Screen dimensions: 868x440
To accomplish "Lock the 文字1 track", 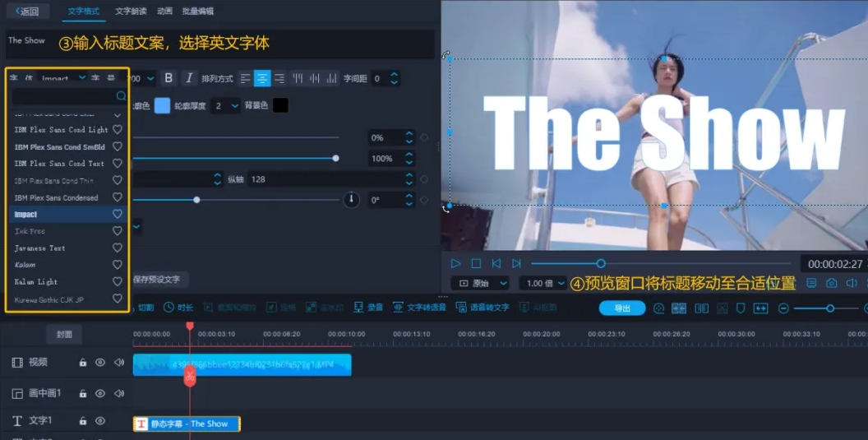I will [82, 421].
